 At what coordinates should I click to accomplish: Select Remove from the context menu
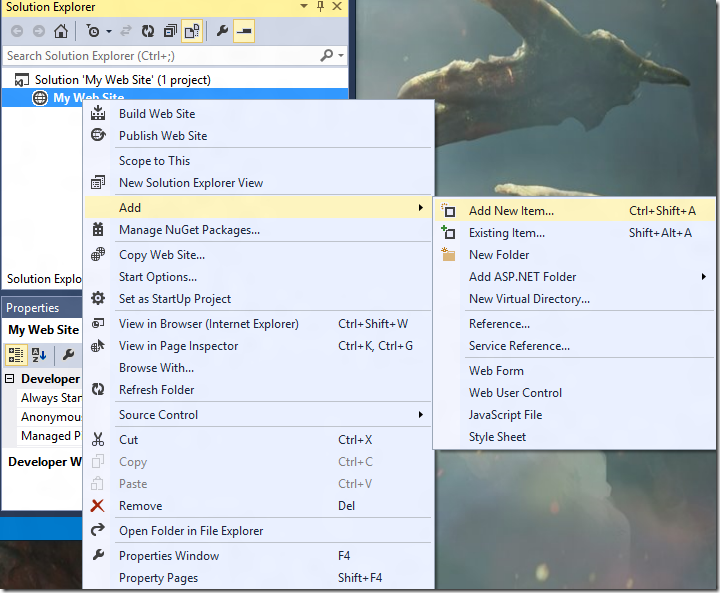(259, 506)
